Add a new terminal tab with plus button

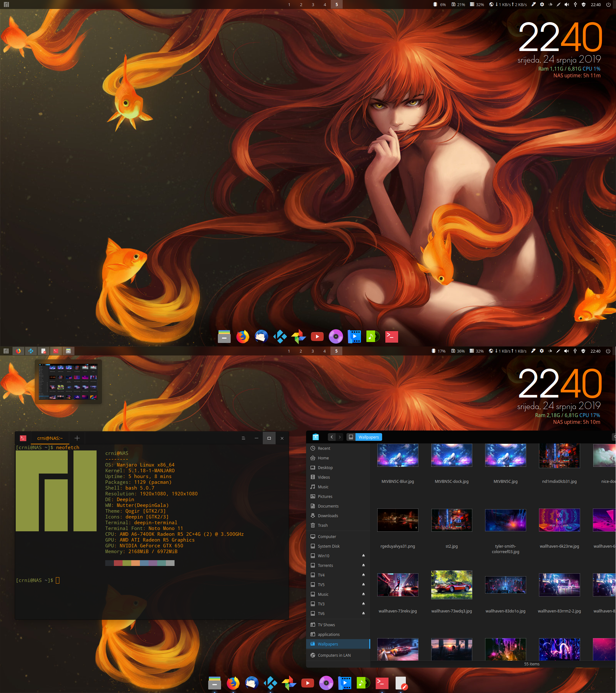tap(77, 438)
